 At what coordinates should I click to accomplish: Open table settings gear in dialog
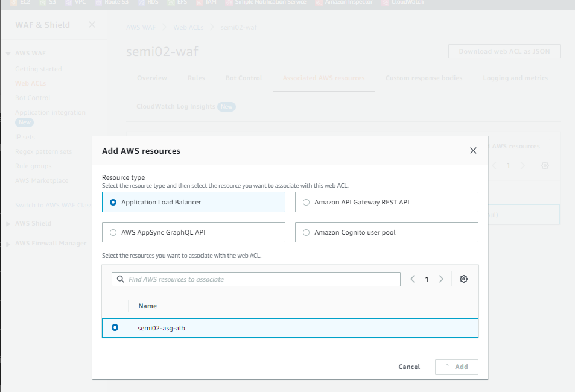[463, 279]
